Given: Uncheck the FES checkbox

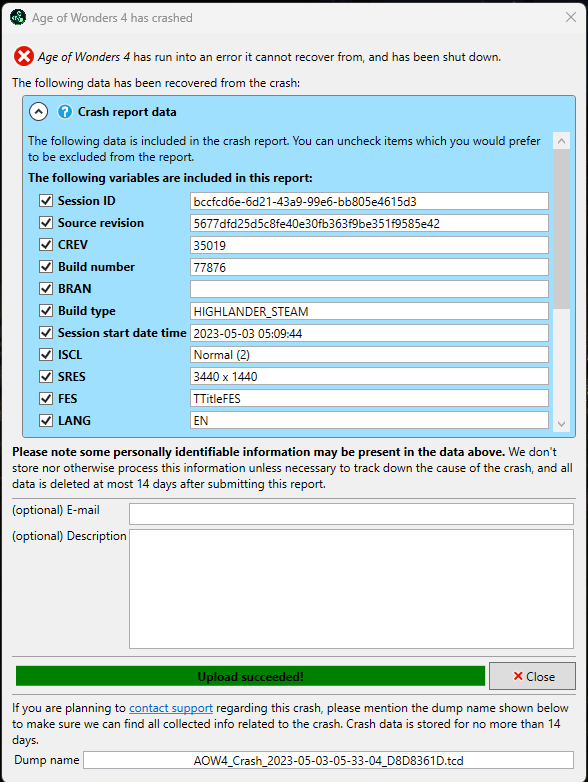Looking at the screenshot, I should click(46, 398).
